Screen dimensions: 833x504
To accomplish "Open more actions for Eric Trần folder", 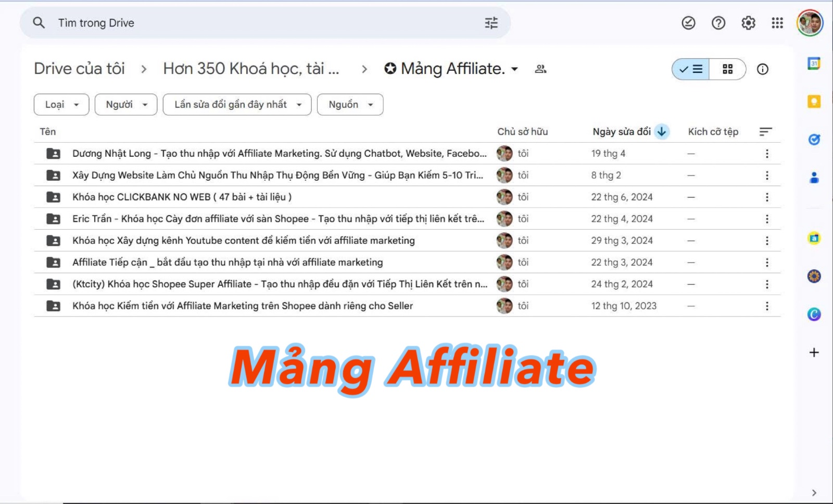I will click(766, 219).
